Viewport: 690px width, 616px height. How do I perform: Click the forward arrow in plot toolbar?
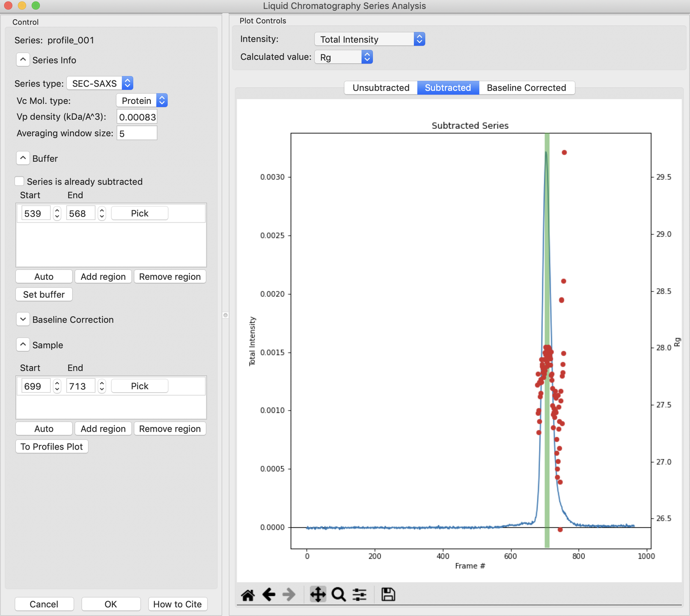click(x=289, y=595)
